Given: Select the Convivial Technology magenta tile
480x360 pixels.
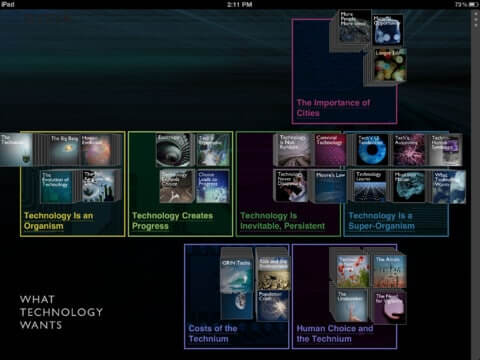Looking at the screenshot, I should coord(330,150).
